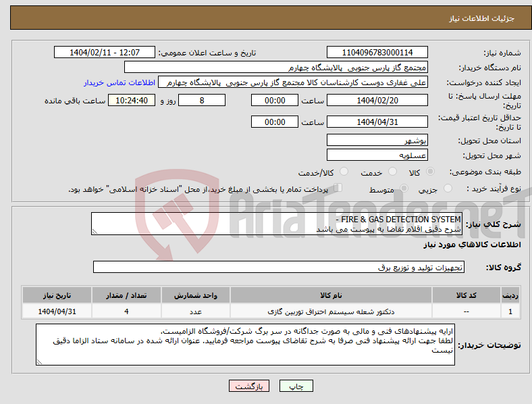Click the resize handle of buyer notes box

coord(39,362)
